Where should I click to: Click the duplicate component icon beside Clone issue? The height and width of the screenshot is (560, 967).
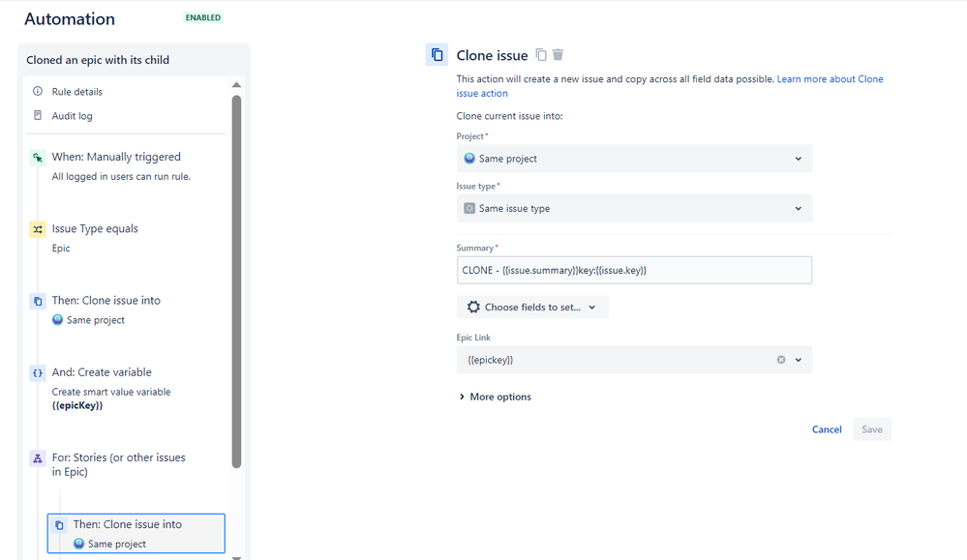[x=541, y=55]
